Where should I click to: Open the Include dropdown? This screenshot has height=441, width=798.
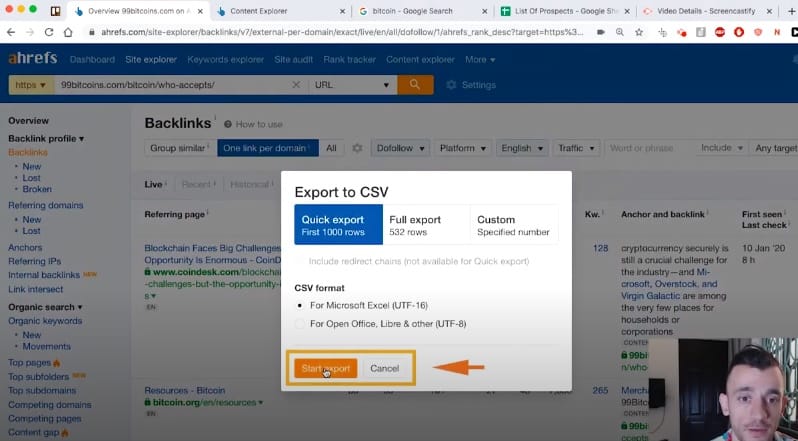tap(722, 148)
